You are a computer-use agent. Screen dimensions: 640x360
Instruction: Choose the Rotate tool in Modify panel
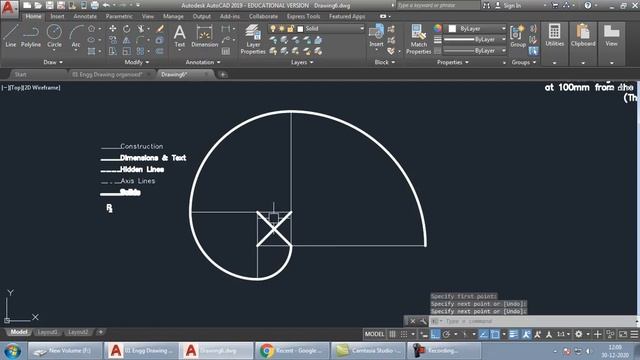click(127, 29)
